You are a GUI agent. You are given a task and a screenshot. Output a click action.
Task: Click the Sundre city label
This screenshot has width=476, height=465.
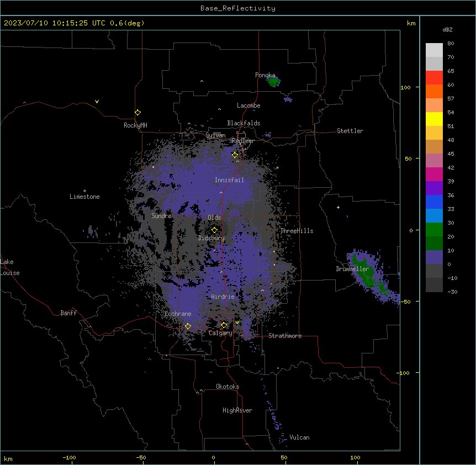click(161, 216)
